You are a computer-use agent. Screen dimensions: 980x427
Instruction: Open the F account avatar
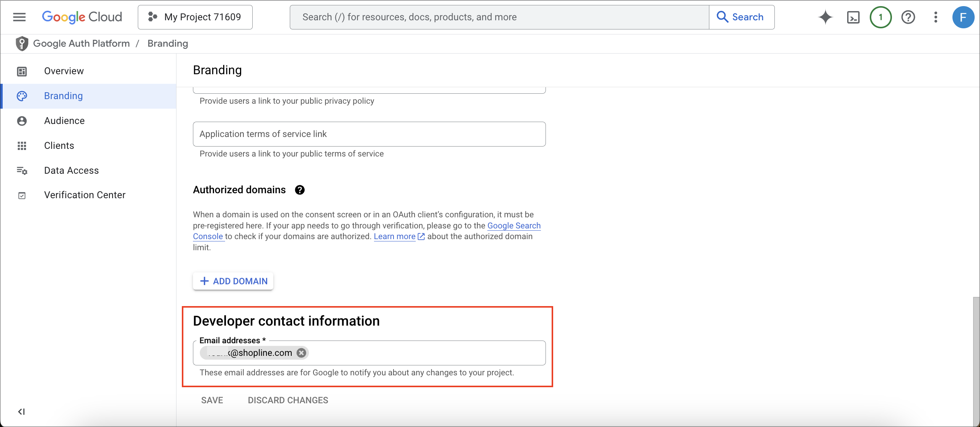coord(963,17)
